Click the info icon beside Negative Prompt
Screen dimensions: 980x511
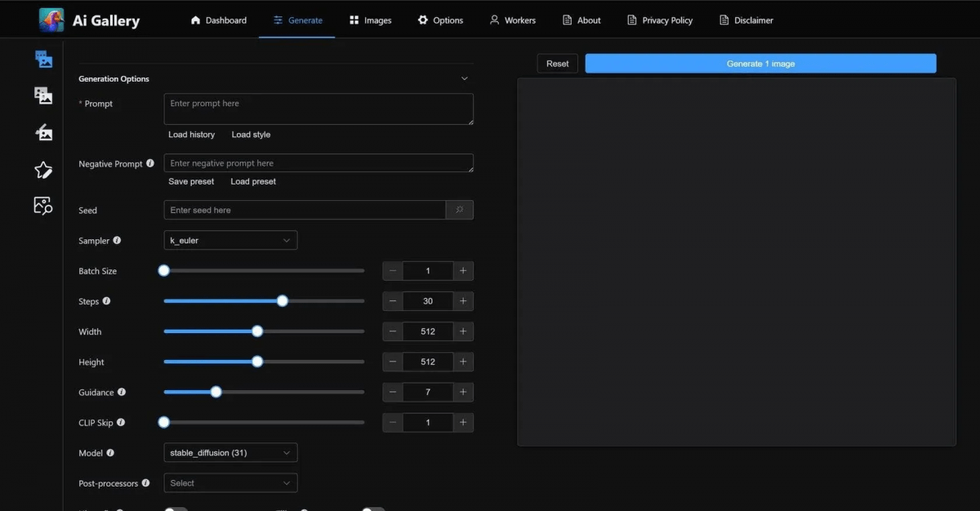pos(150,164)
